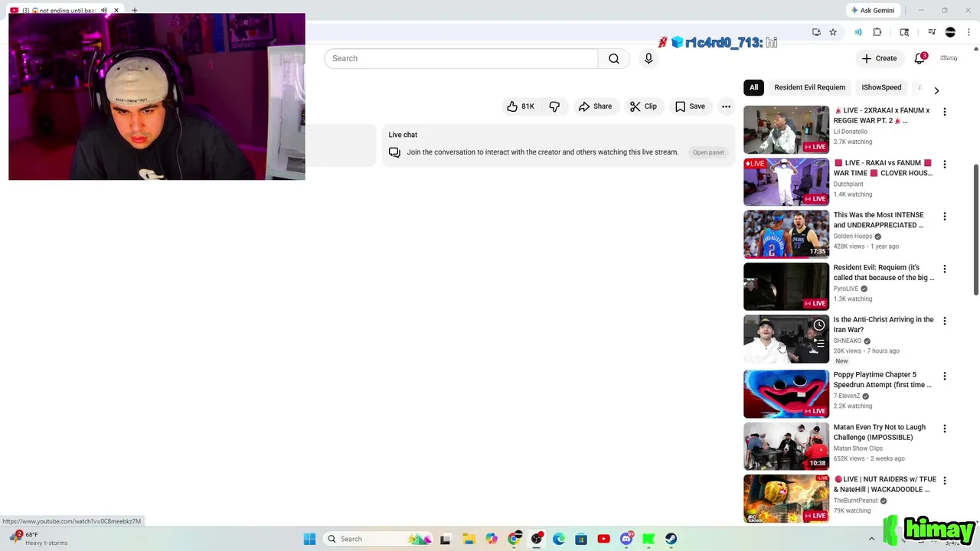Open Chrome extensions puzzle icon
Viewport: 980px width, 551px height.
(x=877, y=32)
